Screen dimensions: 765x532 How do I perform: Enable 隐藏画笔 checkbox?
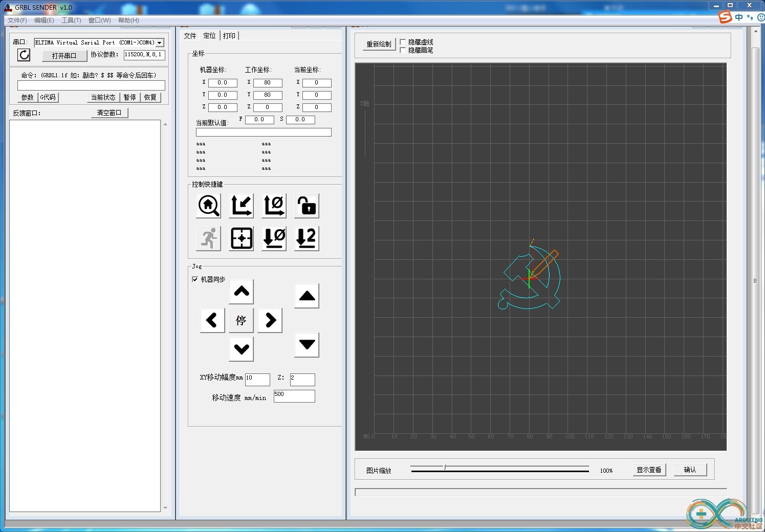tap(403, 50)
